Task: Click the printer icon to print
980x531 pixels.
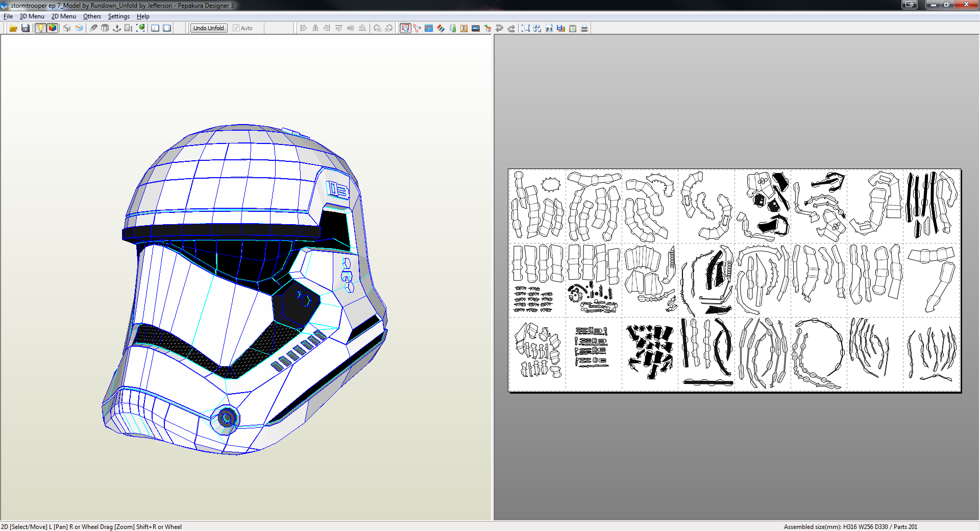Action: coord(584,28)
